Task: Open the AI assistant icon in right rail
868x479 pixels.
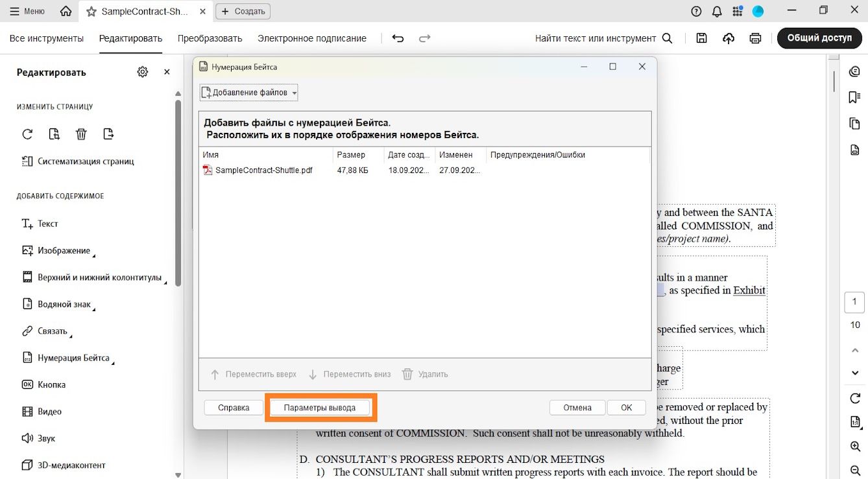Action: 854,71
